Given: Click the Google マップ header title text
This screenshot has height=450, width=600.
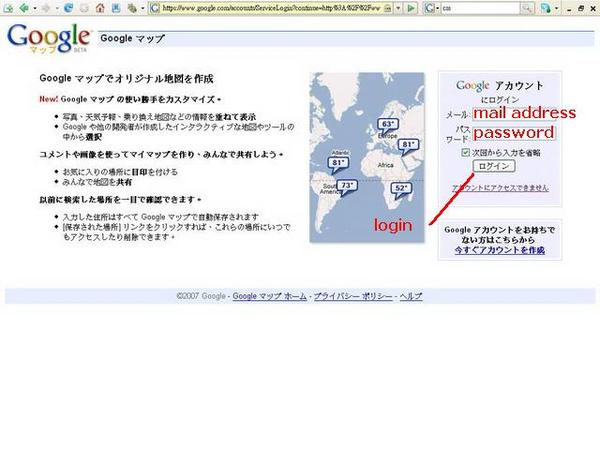Looking at the screenshot, I should click(x=132, y=38).
